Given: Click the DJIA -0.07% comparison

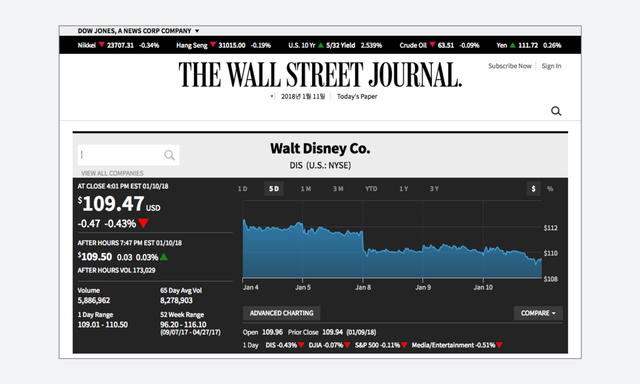Looking at the screenshot, I should coord(329,345).
